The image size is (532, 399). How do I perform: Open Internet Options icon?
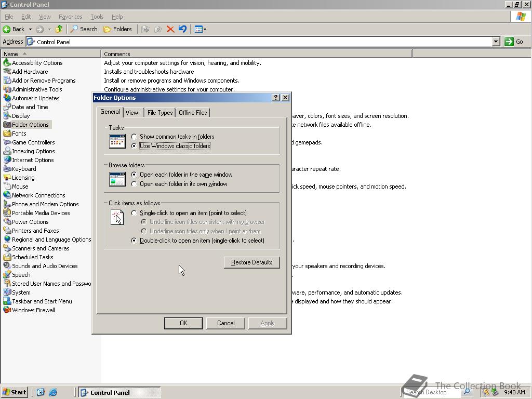click(7, 160)
